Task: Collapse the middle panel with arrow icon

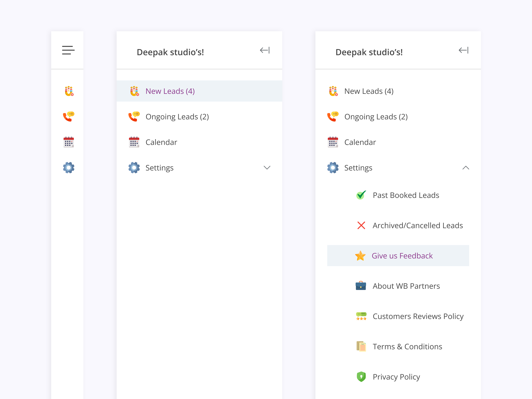Action: 265,50
